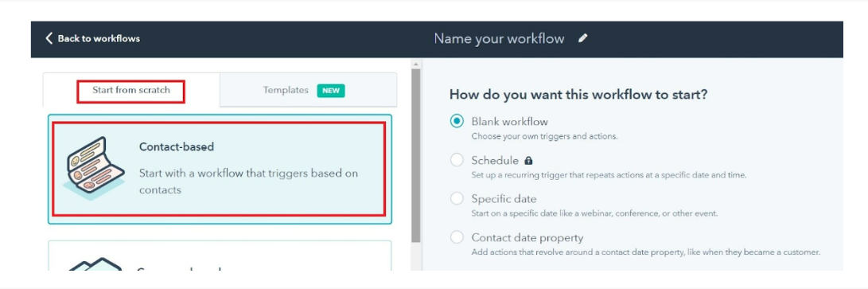The height and width of the screenshot is (289, 868).
Task: Go back to workflows link
Action: (92, 38)
